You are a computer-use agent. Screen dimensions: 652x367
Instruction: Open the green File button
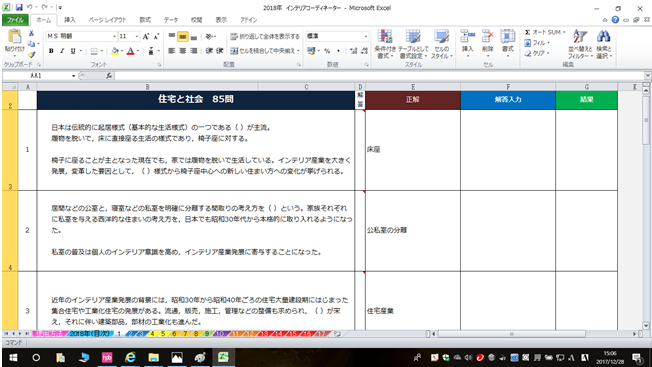[x=15, y=20]
